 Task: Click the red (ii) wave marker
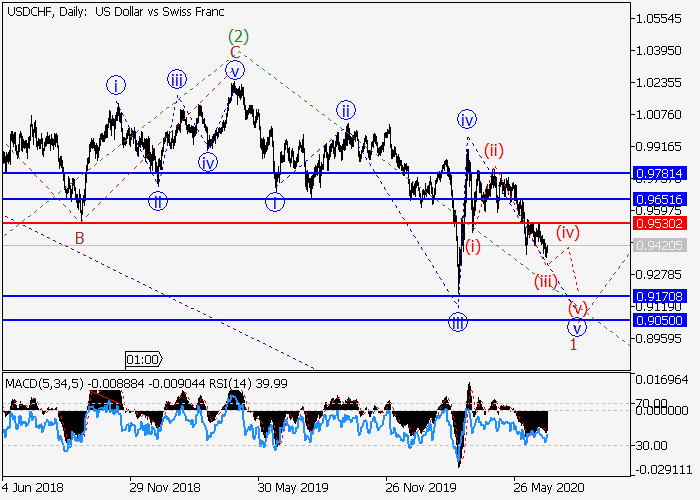click(x=494, y=151)
